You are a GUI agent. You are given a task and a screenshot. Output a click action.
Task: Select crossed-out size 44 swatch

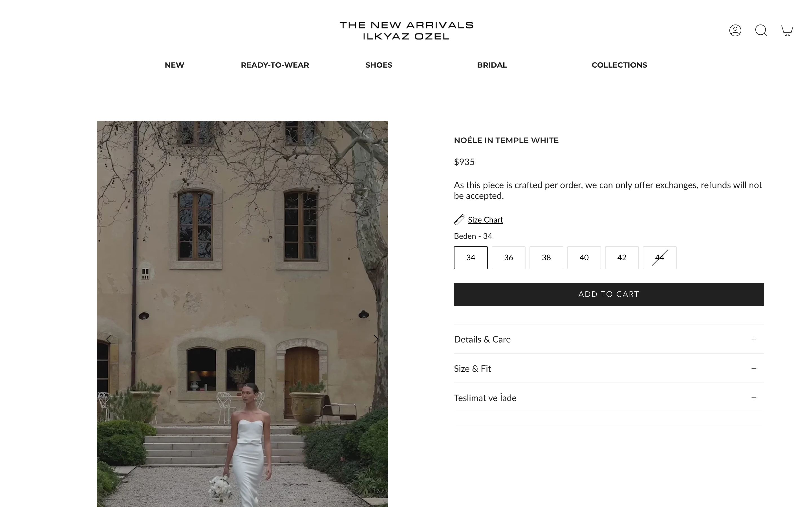click(x=659, y=257)
